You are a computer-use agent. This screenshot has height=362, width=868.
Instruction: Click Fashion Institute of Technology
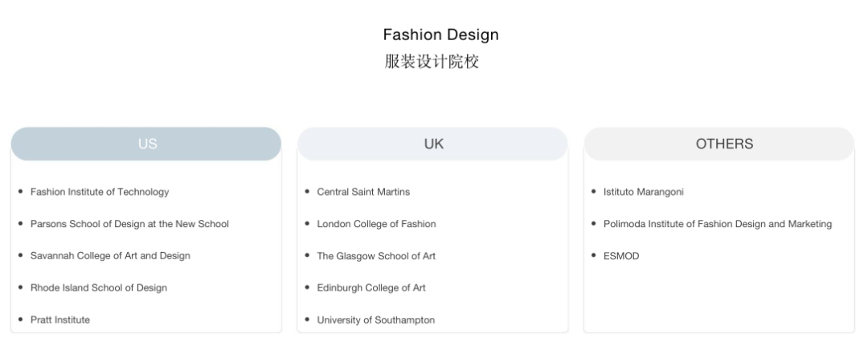pos(100,192)
